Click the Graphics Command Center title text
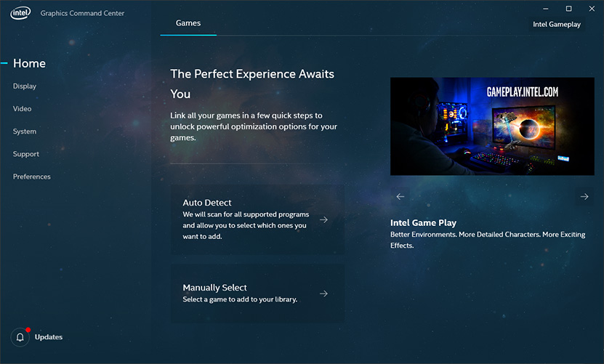Screen dimensions: 604x364 82,13
